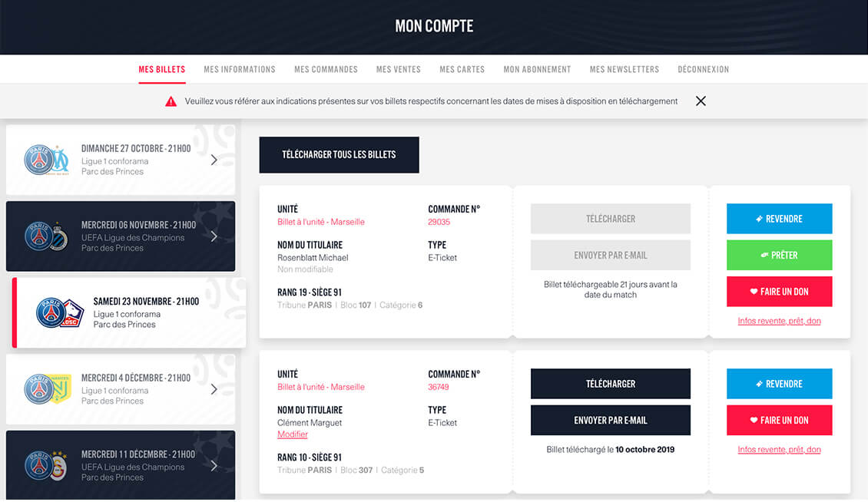Lend the ticket using Prêter button
Screen dimensions: 868x502
tap(779, 255)
